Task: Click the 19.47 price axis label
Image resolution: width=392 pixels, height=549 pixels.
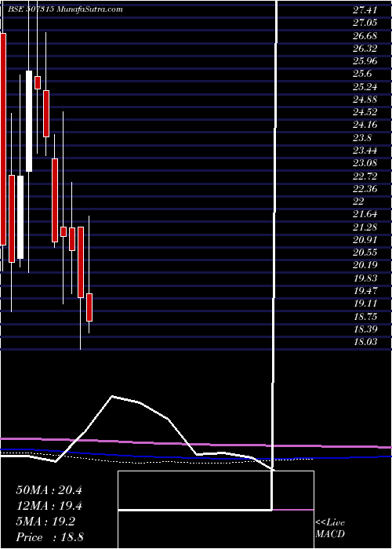Action: click(365, 291)
